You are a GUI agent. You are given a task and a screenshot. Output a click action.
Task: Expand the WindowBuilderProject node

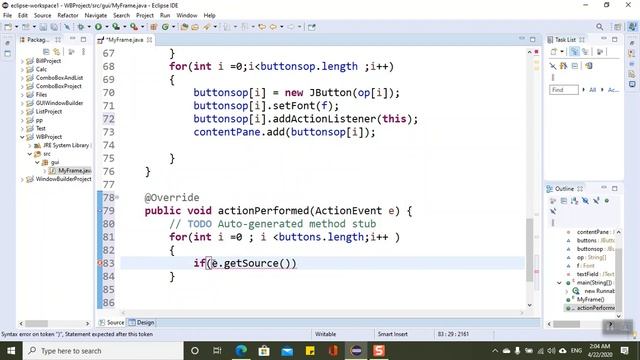(x=22, y=179)
